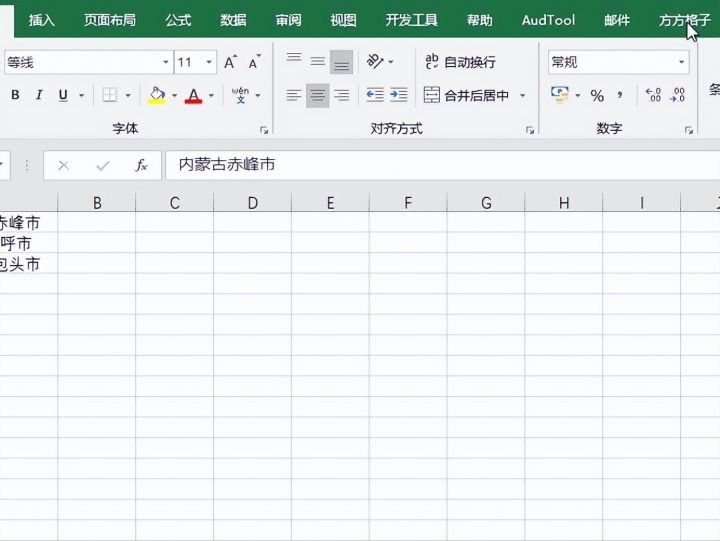Cancel formula bar entry
The width and height of the screenshot is (720, 541).
pos(63,165)
